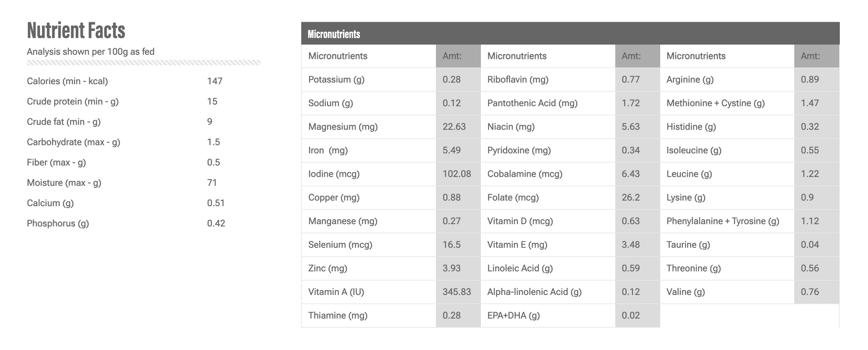This screenshot has height=350, width=868.
Task: Select the Phenylalanine + Tyrosine (g) label
Action: [x=723, y=221]
